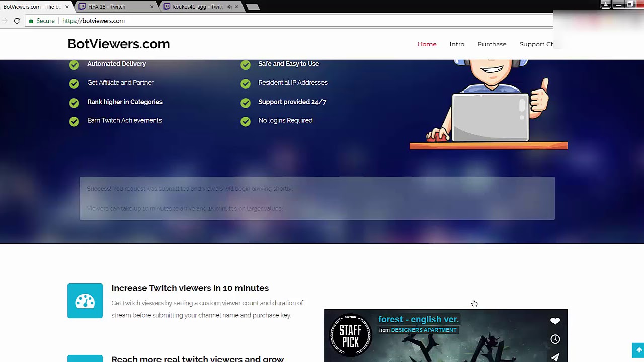The width and height of the screenshot is (644, 362).
Task: Open the Purchase menu item
Action: tap(492, 44)
